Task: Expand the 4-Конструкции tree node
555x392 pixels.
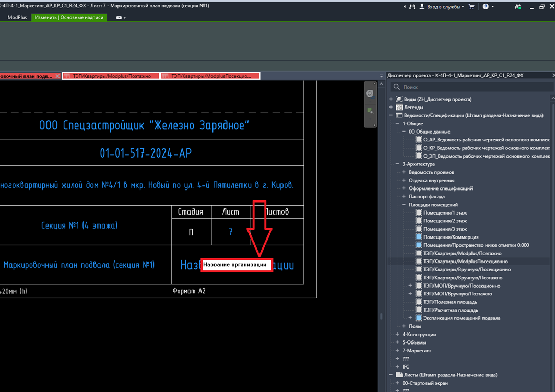Action: click(397, 335)
